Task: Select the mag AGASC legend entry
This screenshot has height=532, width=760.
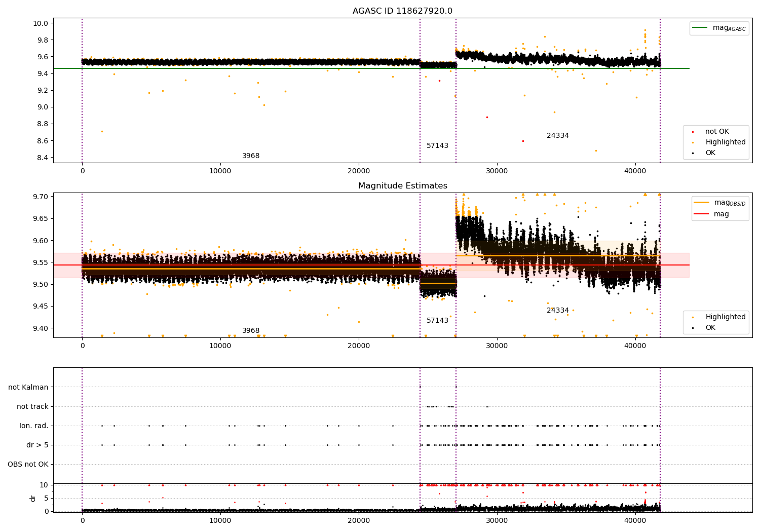Action: click(719, 28)
